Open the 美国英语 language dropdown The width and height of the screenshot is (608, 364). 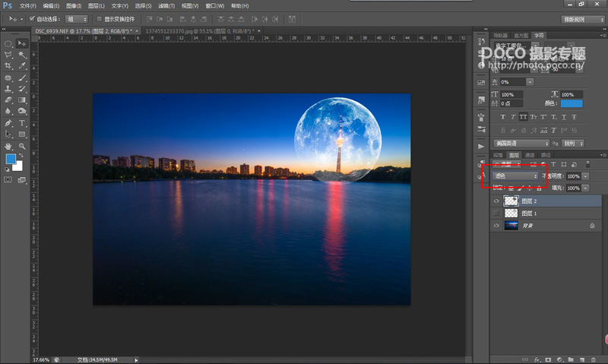click(x=521, y=144)
